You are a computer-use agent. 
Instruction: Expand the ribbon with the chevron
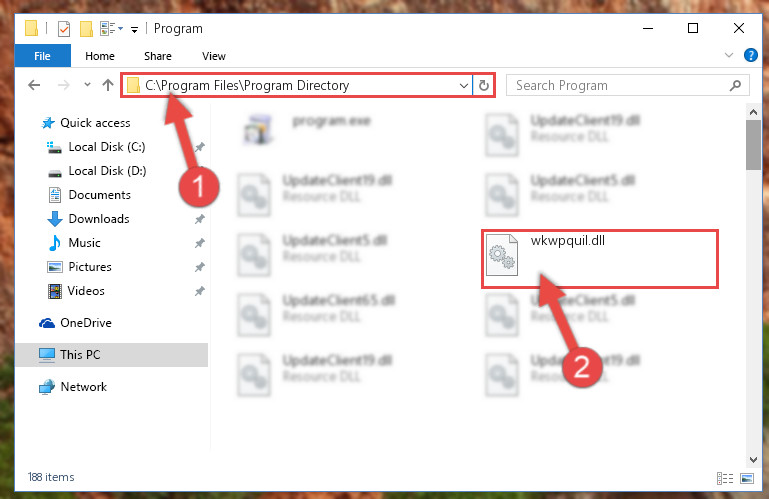729,55
